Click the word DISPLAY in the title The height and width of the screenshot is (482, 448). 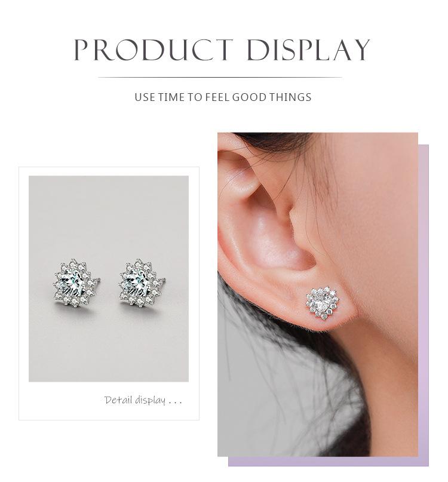tap(308, 50)
